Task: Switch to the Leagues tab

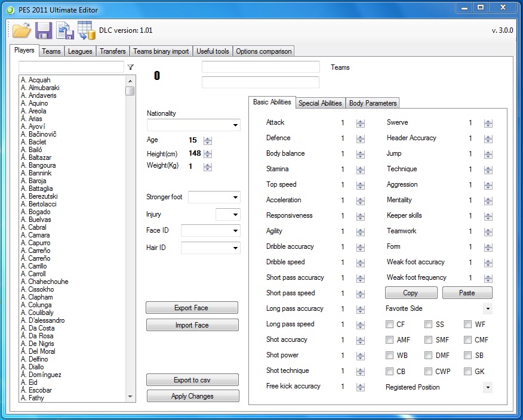Action: [x=80, y=51]
